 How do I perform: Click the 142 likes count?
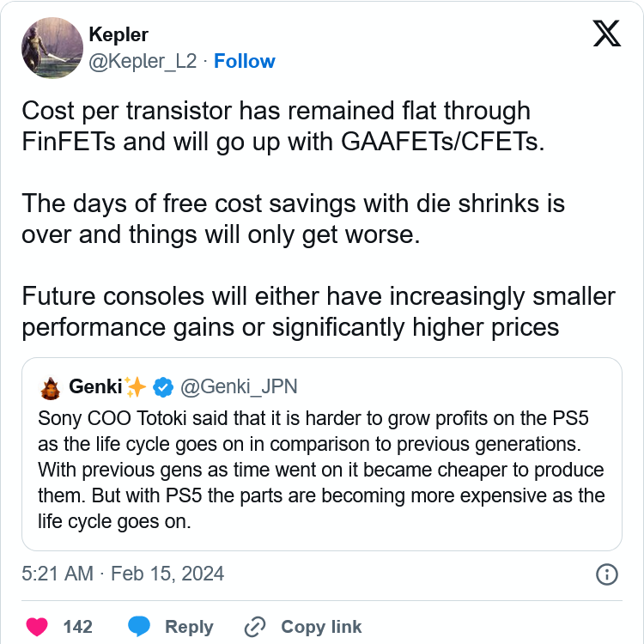tap(77, 627)
